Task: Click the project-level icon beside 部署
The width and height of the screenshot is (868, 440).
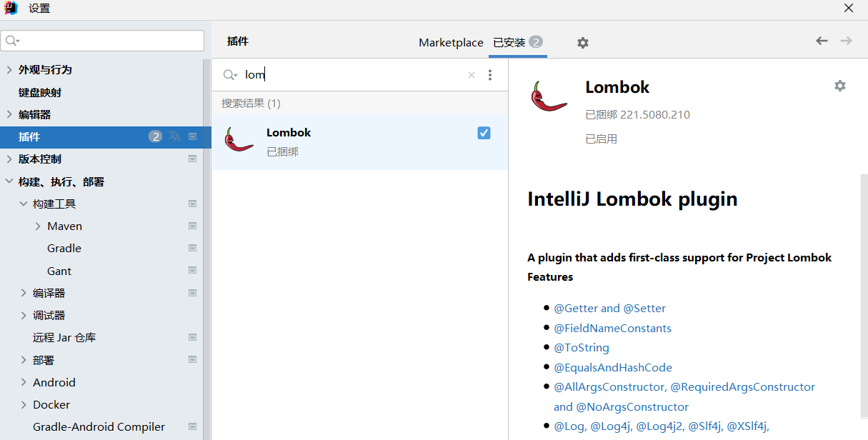Action: pos(192,359)
